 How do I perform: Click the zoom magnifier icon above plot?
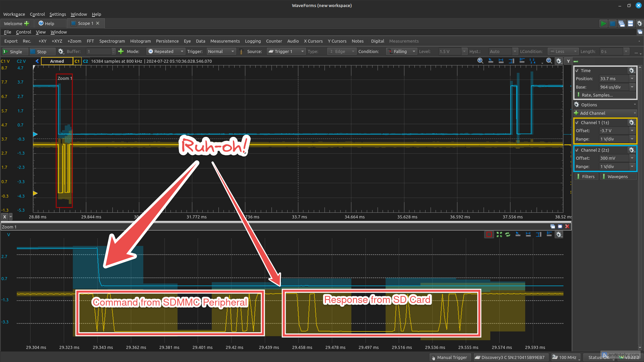point(549,61)
